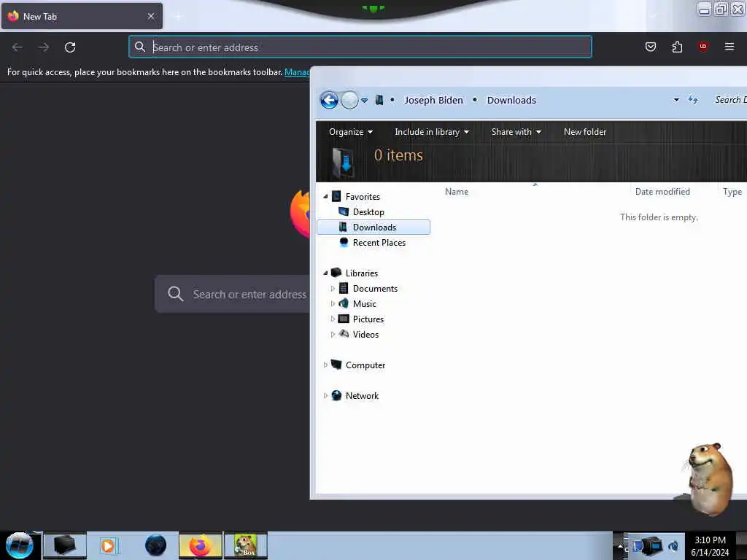The width and height of the screenshot is (747, 560).
Task: Focus the Firefox address bar
Action: (360, 47)
